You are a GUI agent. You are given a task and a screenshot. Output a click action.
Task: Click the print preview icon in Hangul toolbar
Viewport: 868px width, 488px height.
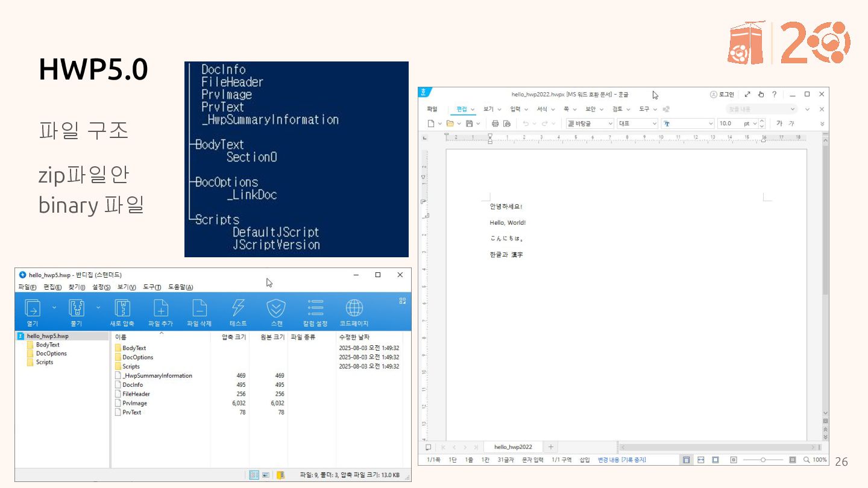(507, 124)
